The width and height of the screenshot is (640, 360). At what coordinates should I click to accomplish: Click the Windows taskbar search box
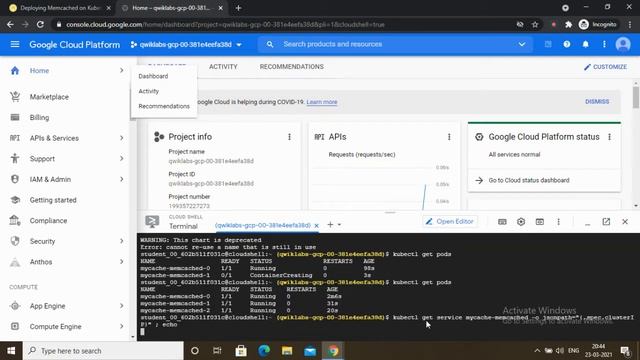104,351
